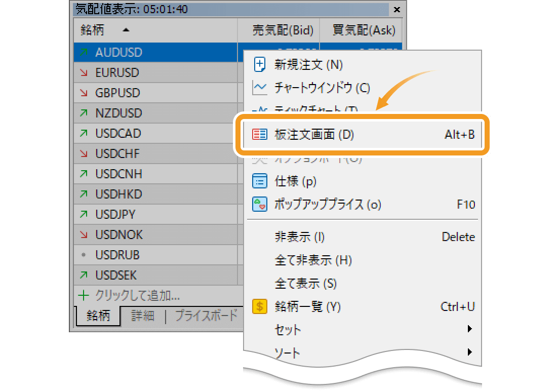Click the green up-arrow icon beside USDCNH
This screenshot has width=557, height=392.
click(x=84, y=174)
